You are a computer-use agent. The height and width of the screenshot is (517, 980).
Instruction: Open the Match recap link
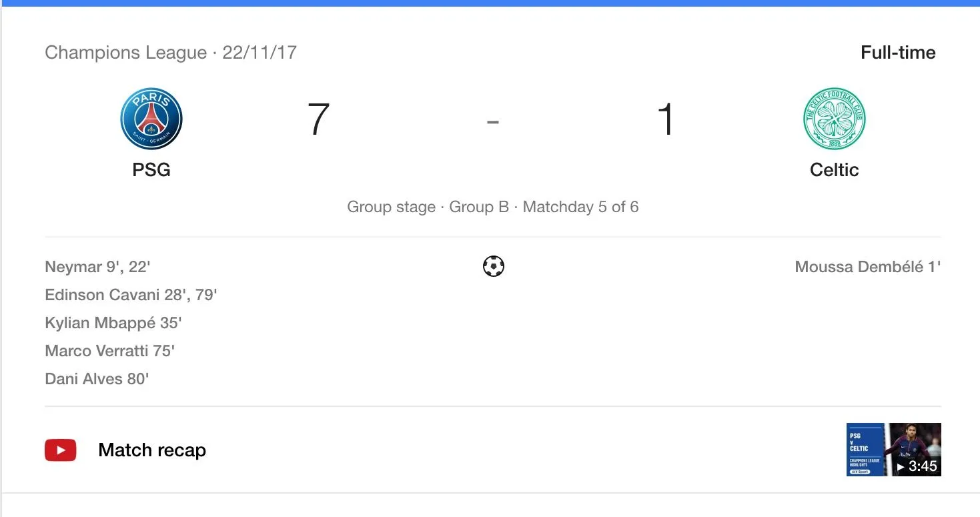[x=151, y=450]
